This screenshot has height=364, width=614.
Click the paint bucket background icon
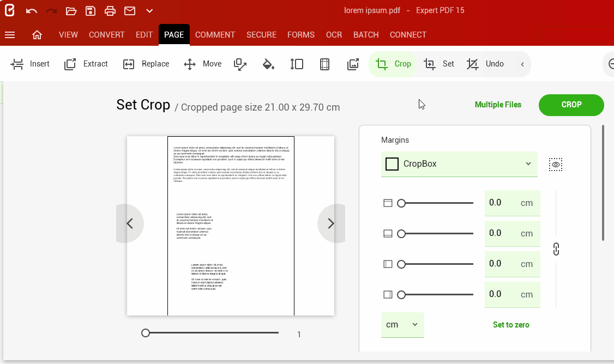[x=268, y=64]
